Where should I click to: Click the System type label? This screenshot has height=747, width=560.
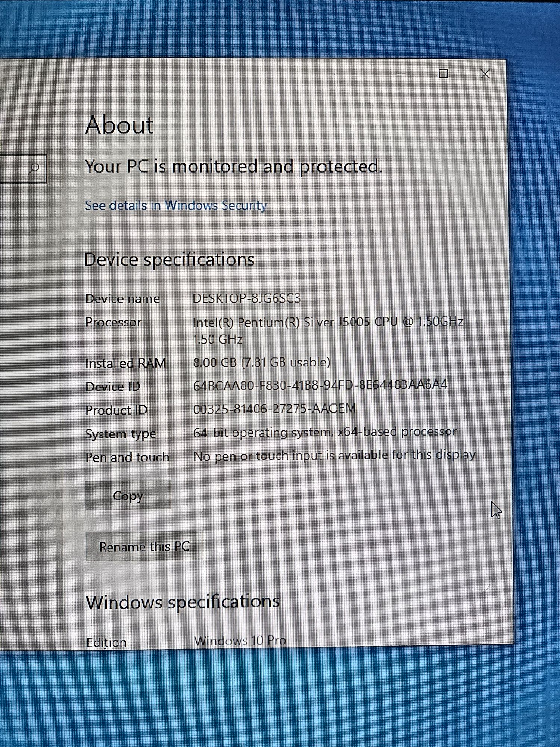[x=121, y=434]
